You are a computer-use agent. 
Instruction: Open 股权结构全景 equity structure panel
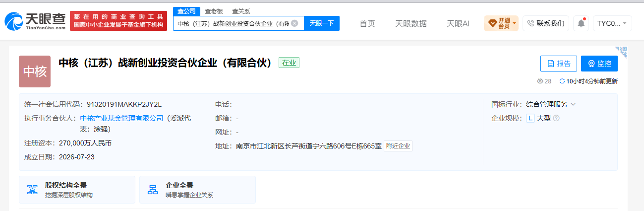pyautogui.click(x=77, y=190)
